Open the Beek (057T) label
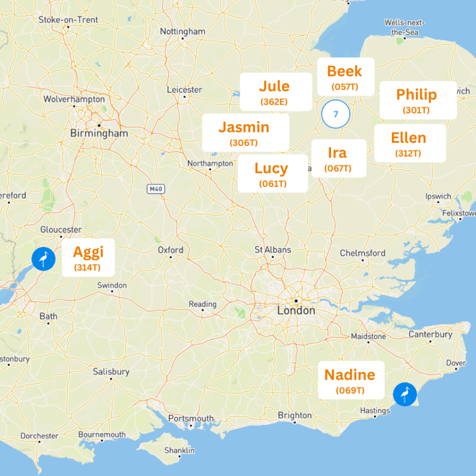This screenshot has height=476, width=476. pyautogui.click(x=345, y=77)
